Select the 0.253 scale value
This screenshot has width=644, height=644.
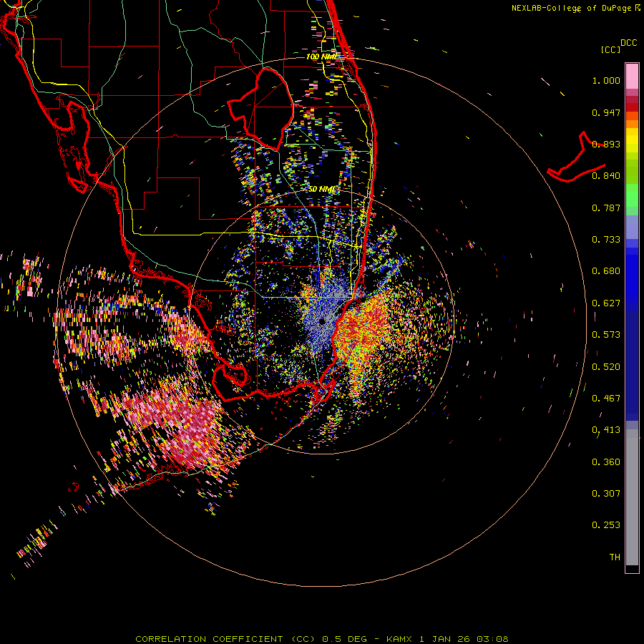coord(606,525)
